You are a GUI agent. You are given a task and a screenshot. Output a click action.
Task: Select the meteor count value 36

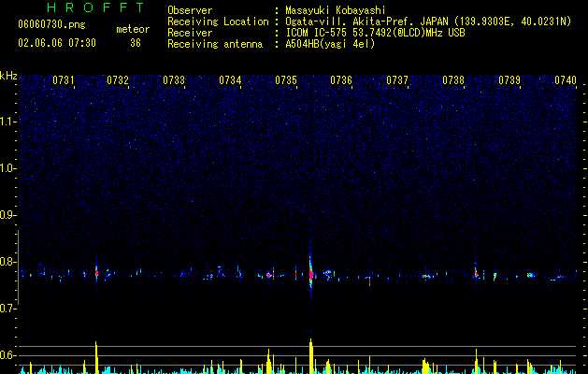tap(136, 43)
